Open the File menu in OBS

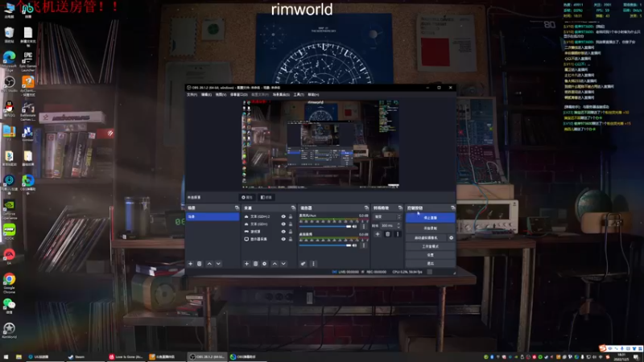[x=192, y=94]
